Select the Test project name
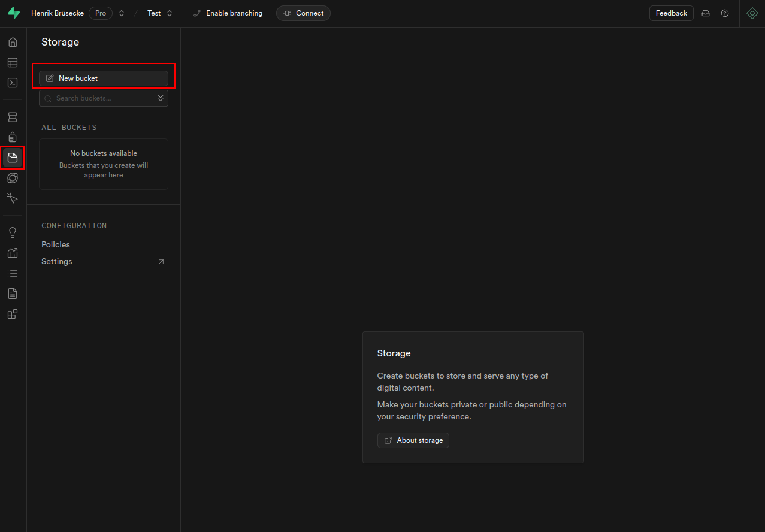Screen dimensions: 765x532 (x=154, y=13)
